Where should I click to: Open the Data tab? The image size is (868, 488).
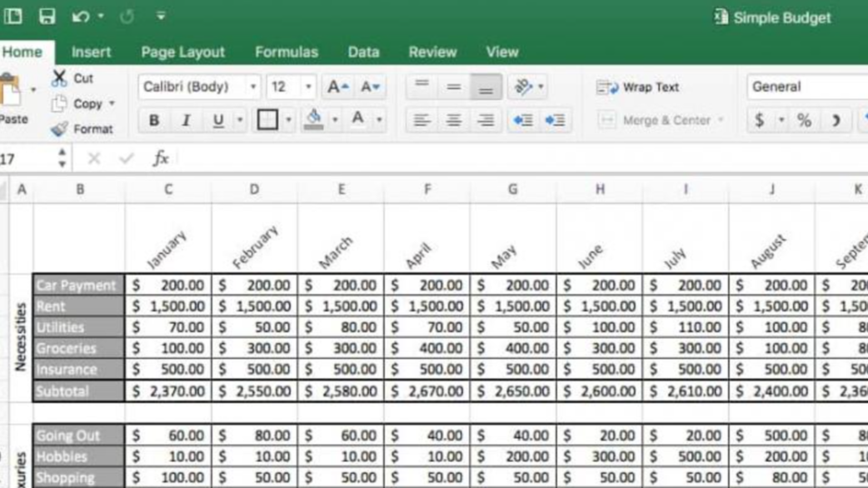(363, 52)
